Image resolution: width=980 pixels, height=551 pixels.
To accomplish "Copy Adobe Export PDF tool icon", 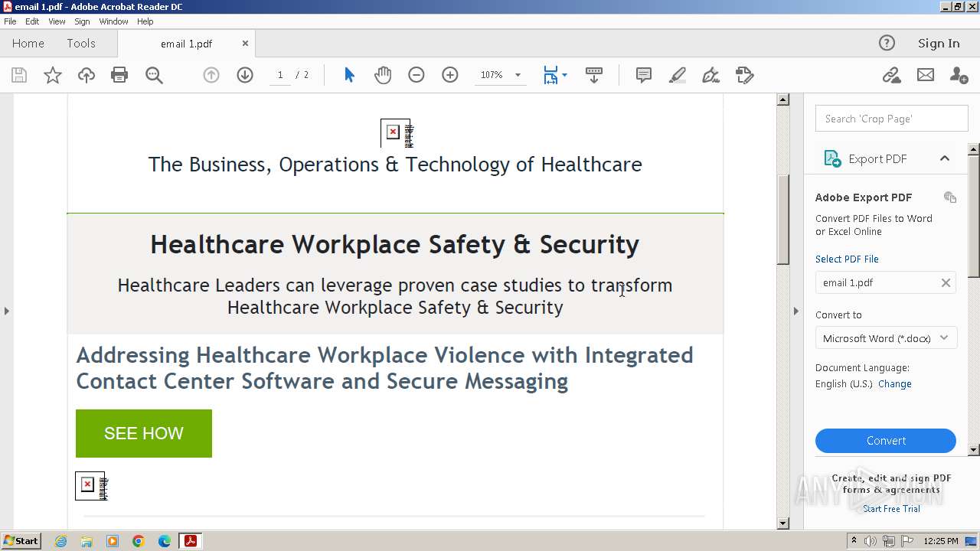I will coord(950,197).
